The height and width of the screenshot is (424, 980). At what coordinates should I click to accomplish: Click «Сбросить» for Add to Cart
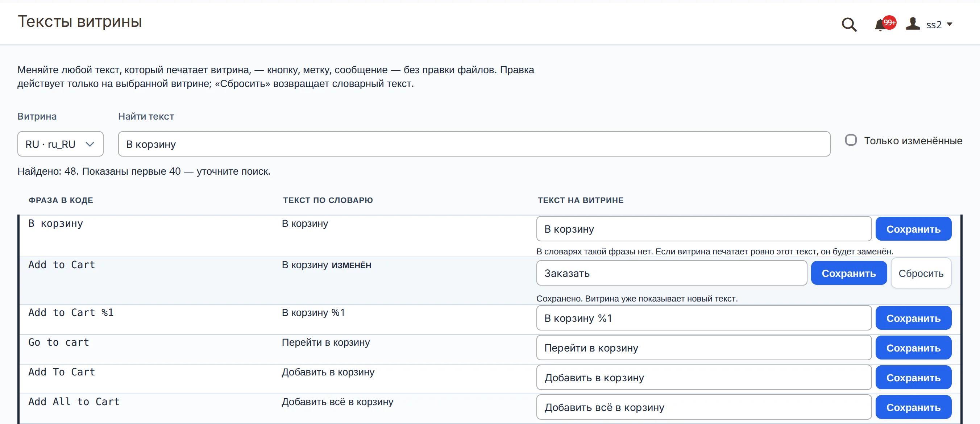[921, 273]
